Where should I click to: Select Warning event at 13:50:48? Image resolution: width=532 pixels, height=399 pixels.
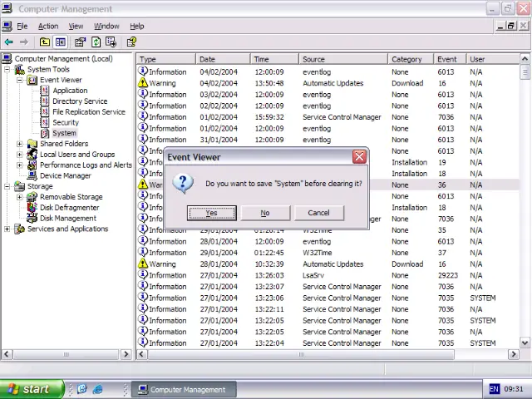[x=328, y=83]
